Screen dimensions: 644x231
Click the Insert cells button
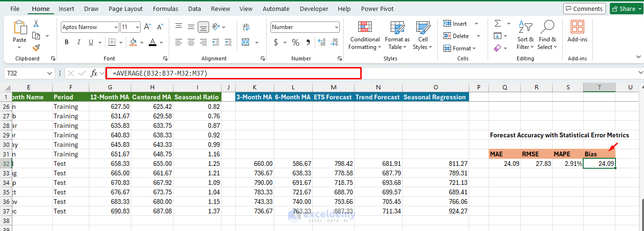point(461,23)
